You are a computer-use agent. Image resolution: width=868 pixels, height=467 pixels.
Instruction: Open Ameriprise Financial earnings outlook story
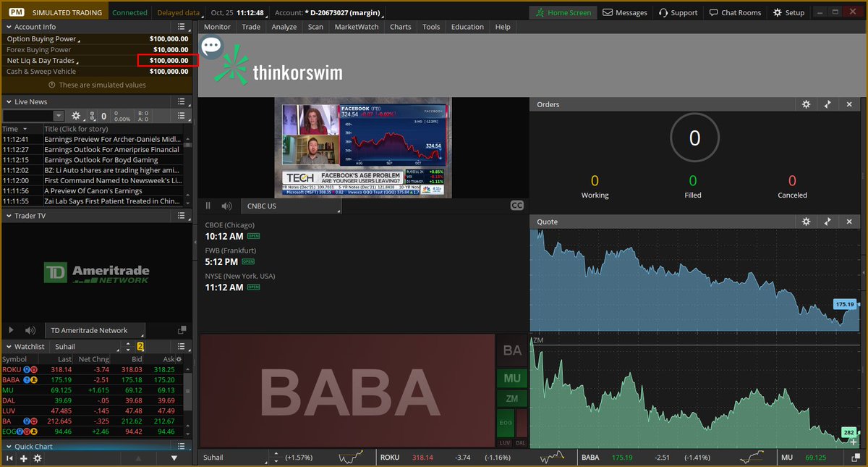[x=112, y=149]
